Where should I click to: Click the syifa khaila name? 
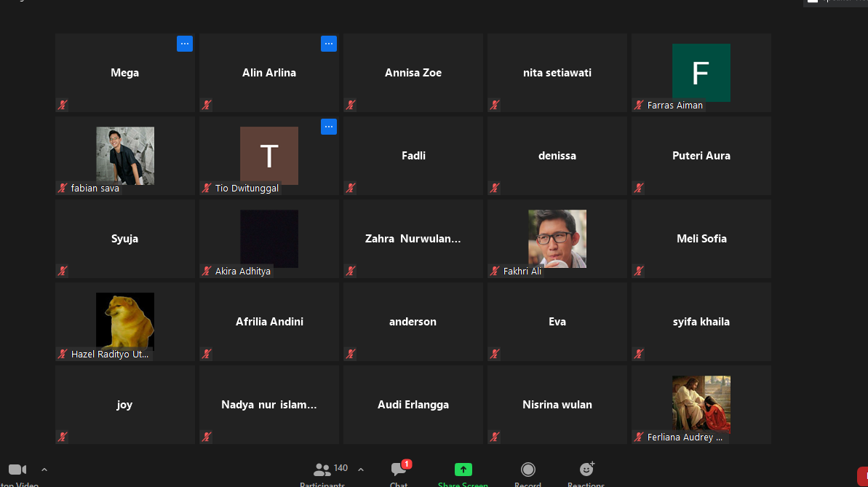[x=701, y=321]
